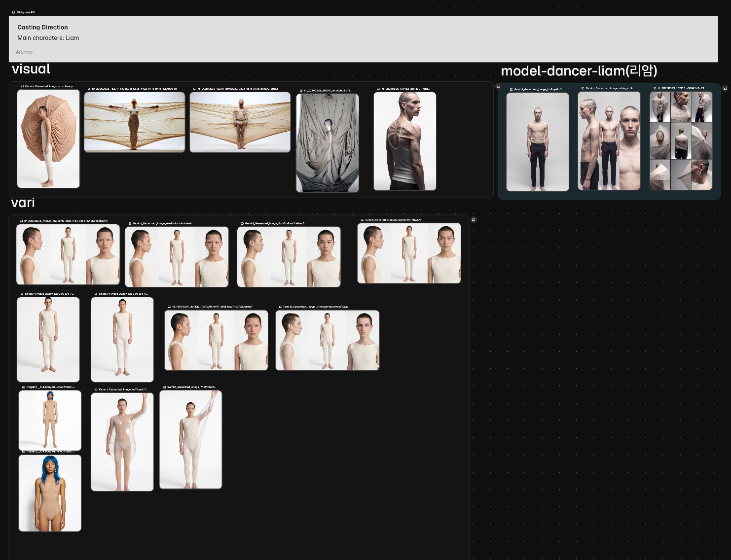Open the peach umbrella-shaped fabric figure image

click(48, 139)
